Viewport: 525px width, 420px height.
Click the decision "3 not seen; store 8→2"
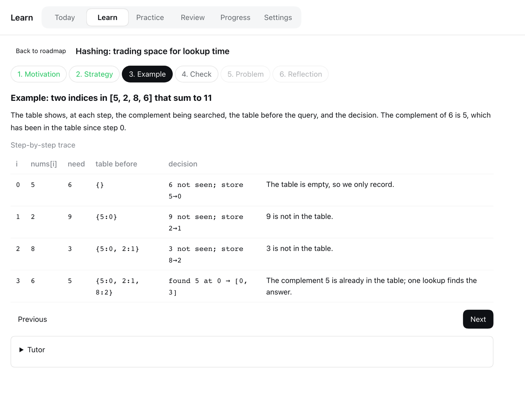(206, 255)
